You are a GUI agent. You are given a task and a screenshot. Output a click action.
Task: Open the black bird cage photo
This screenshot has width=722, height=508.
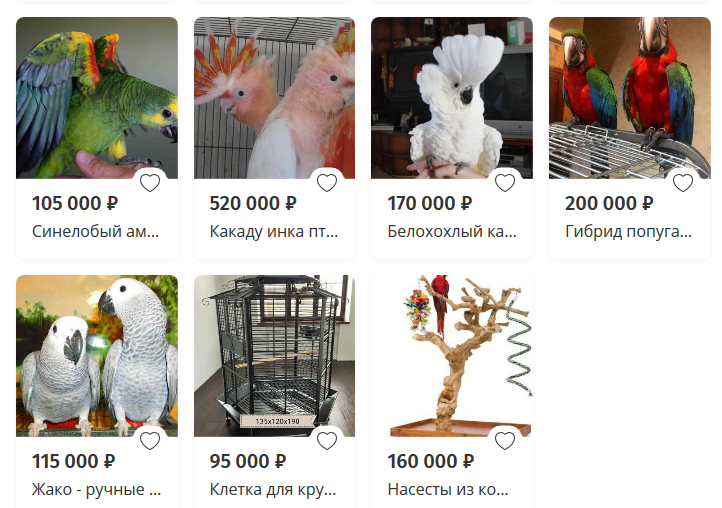[x=274, y=356]
